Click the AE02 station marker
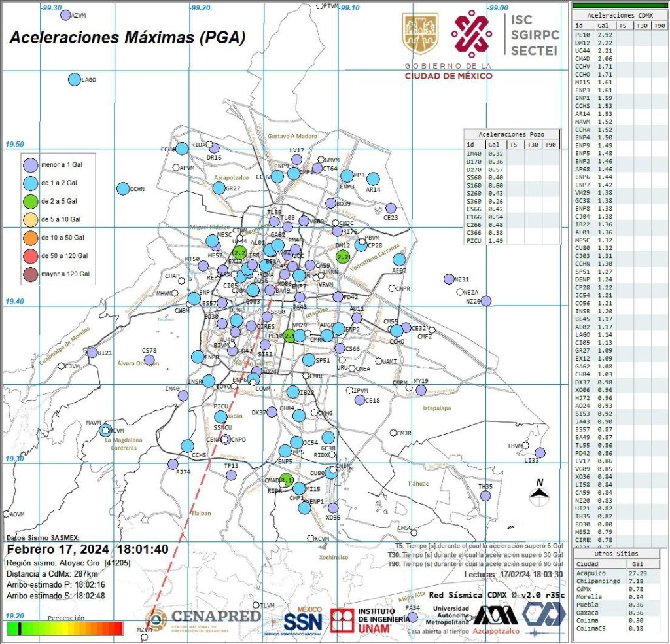This screenshot has width=670, height=644. (399, 259)
